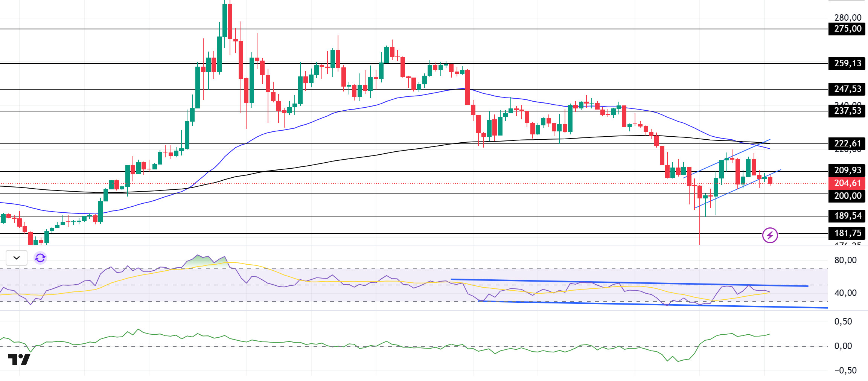Select the 247,53 price level label
The image size is (868, 381).
click(x=847, y=89)
